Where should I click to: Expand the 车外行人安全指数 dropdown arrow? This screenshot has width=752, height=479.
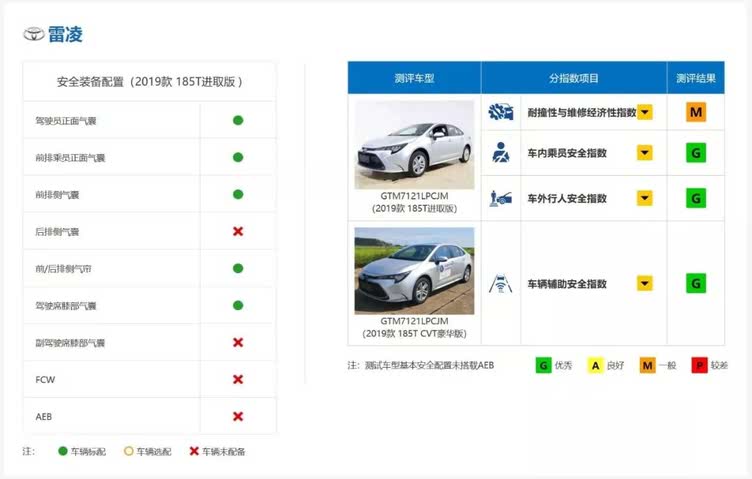(x=645, y=198)
